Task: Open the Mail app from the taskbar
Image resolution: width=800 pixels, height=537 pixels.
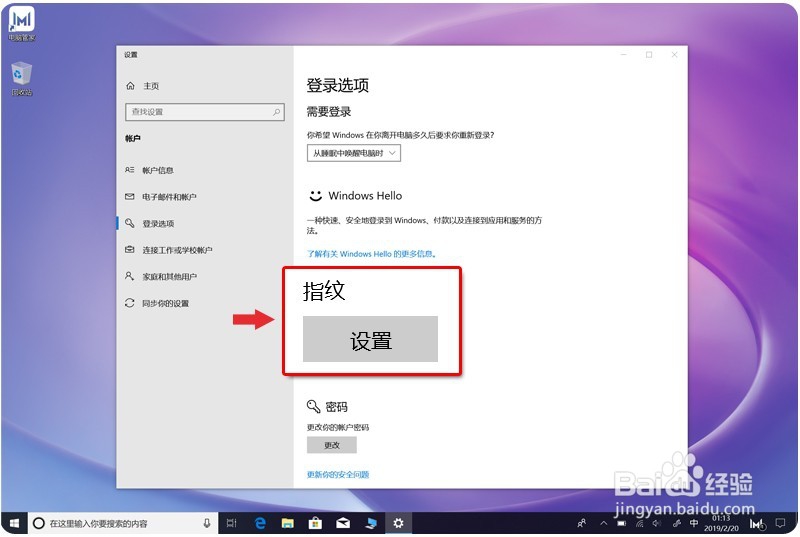Action: (x=343, y=523)
